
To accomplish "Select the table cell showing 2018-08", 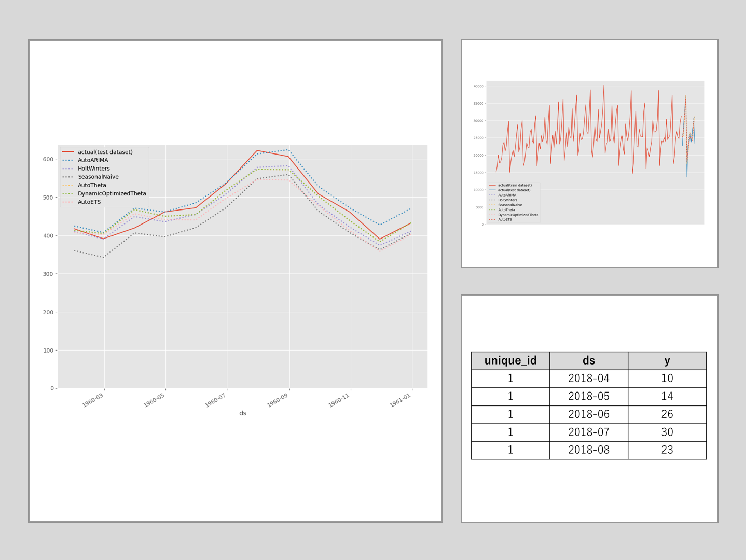I will 588,450.
